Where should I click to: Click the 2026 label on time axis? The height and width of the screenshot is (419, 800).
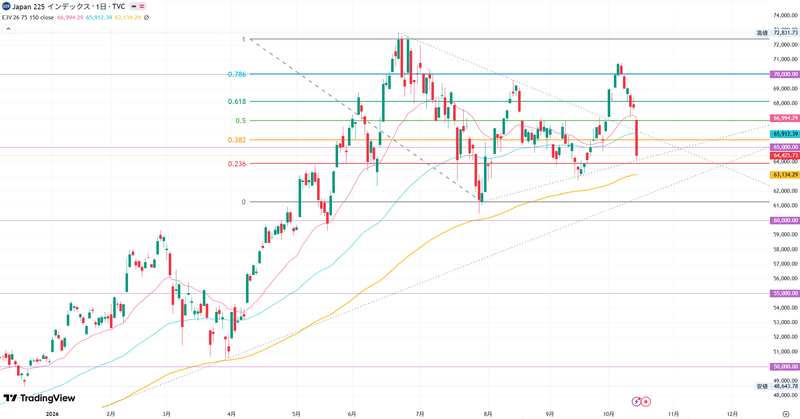[x=52, y=414]
